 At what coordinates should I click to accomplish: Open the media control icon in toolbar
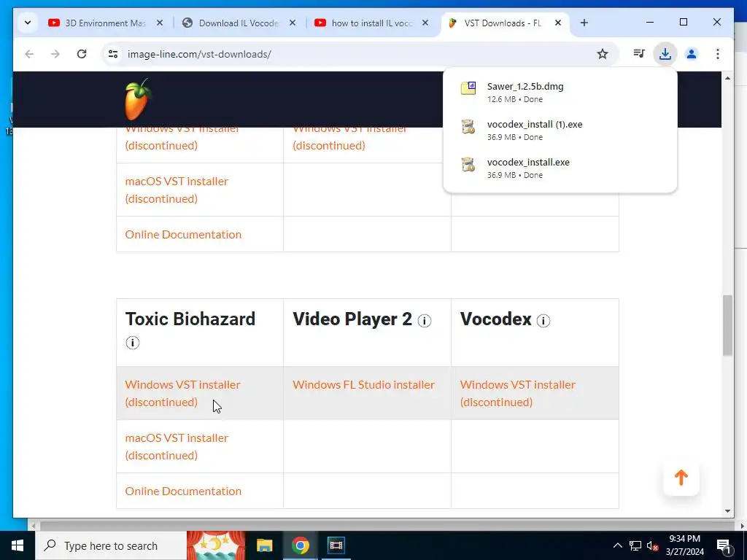coord(639,54)
